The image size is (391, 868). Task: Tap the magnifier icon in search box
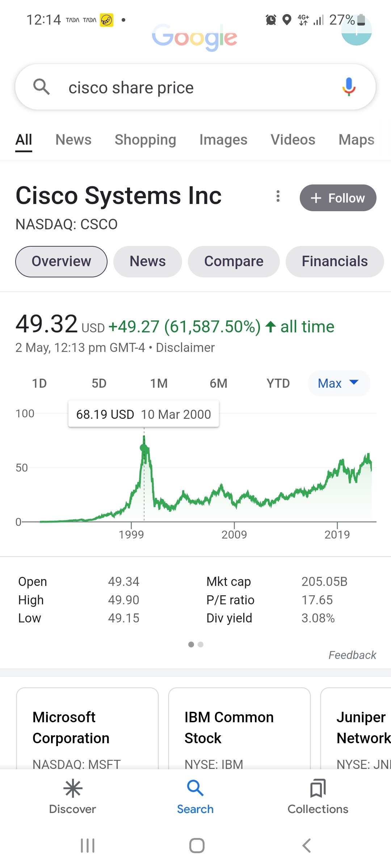[x=41, y=87]
